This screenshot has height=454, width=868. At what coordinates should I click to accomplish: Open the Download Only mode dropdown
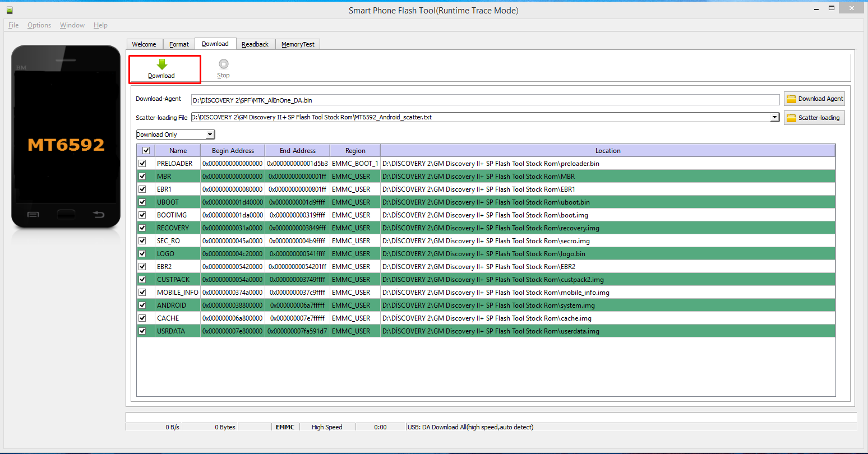pyautogui.click(x=210, y=135)
